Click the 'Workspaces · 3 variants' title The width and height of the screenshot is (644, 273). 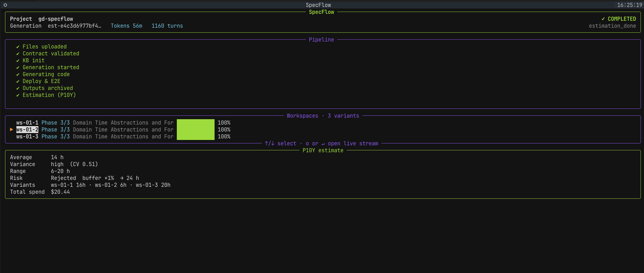coord(323,116)
